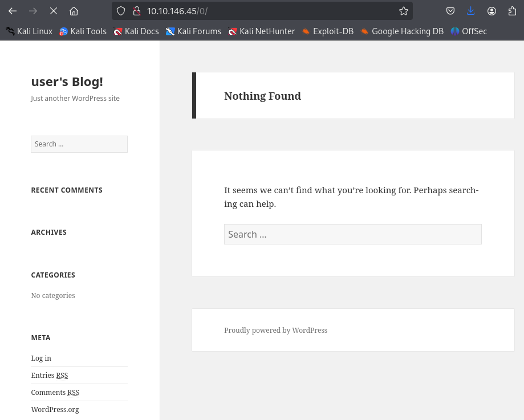Open the extensions panel
Viewport: 524px width, 420px height.
(512, 11)
